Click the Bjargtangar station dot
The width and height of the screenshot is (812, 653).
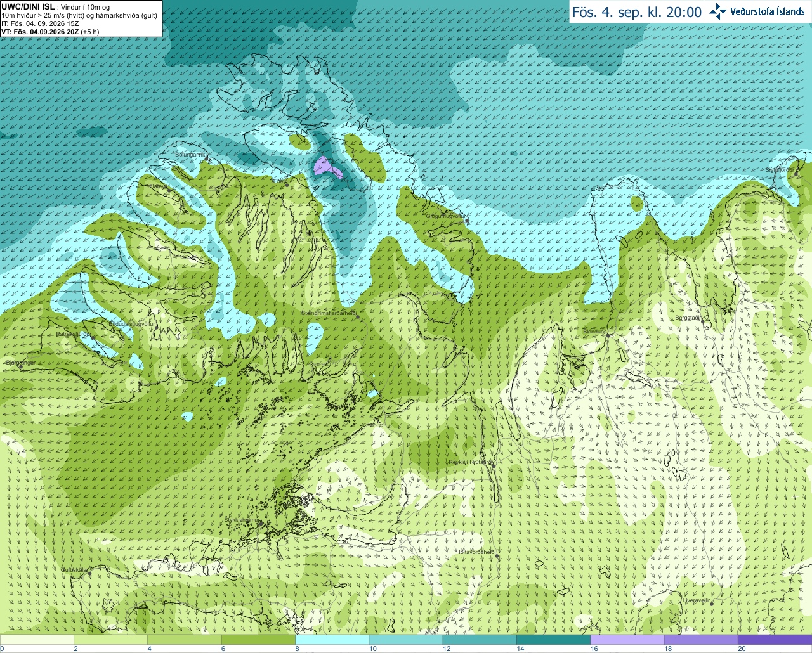click(20, 367)
